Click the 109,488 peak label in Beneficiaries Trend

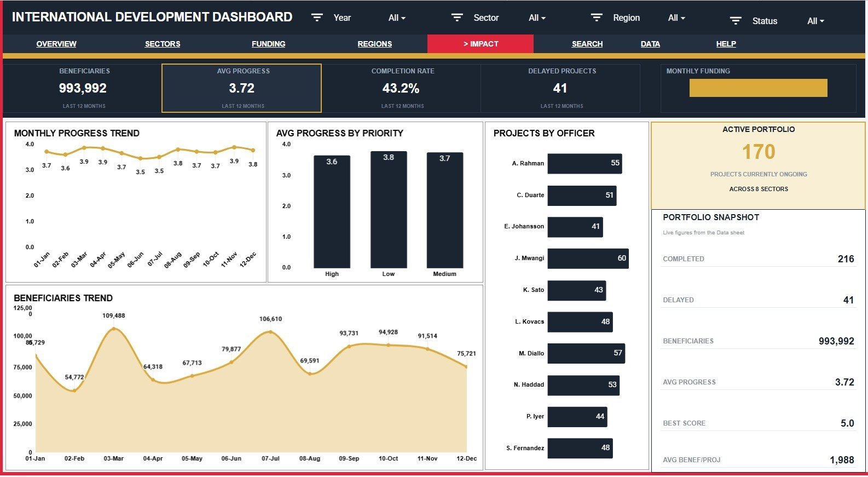pyautogui.click(x=114, y=315)
